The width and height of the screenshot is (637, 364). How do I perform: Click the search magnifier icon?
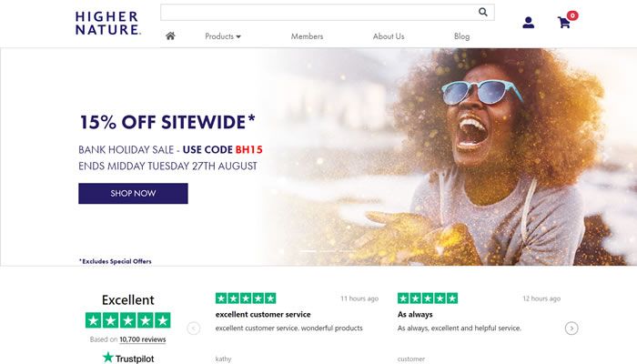[x=483, y=13]
